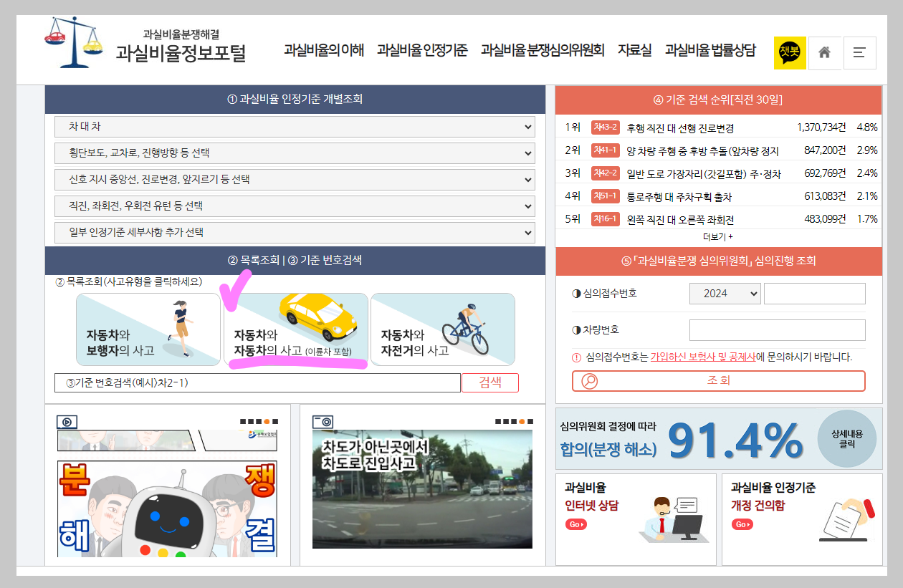
Task: Open the 자료실 menu
Action: (x=634, y=52)
